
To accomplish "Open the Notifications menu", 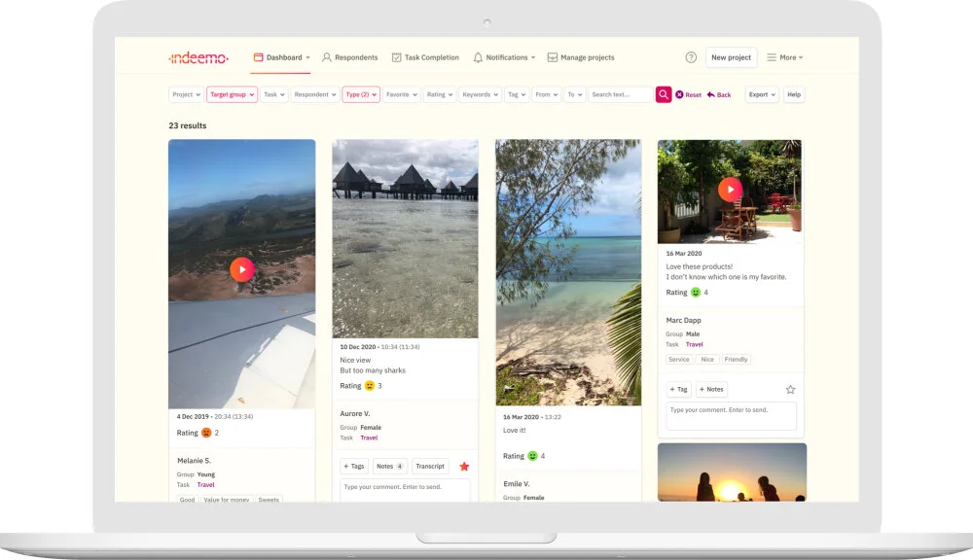I will point(504,57).
